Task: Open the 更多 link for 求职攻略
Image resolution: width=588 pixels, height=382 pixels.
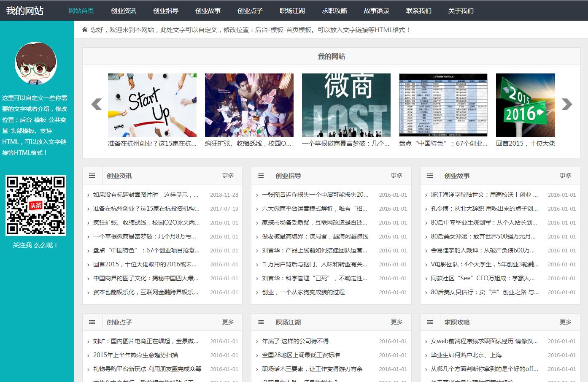Action: (566, 322)
